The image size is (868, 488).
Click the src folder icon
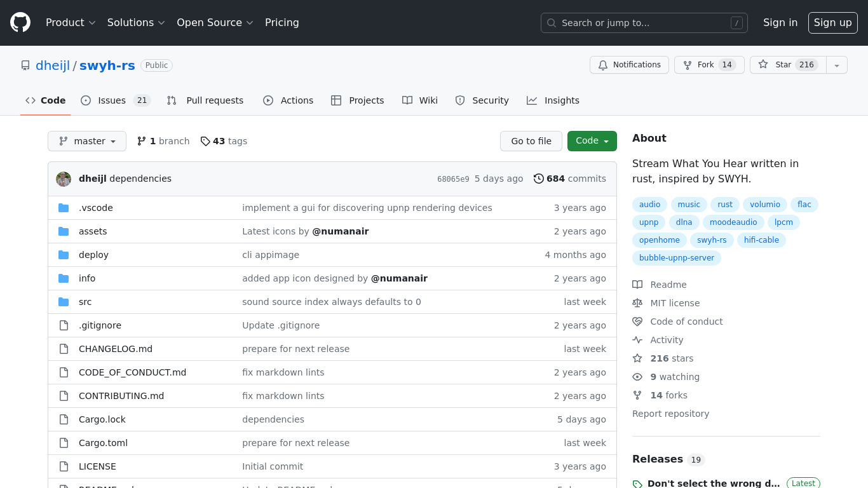click(x=64, y=302)
